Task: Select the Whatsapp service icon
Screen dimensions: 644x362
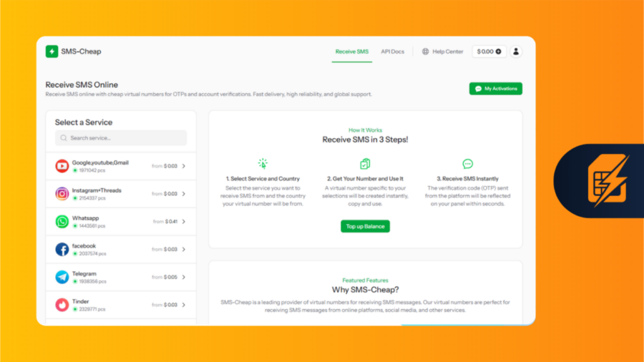Action: coord(62,221)
